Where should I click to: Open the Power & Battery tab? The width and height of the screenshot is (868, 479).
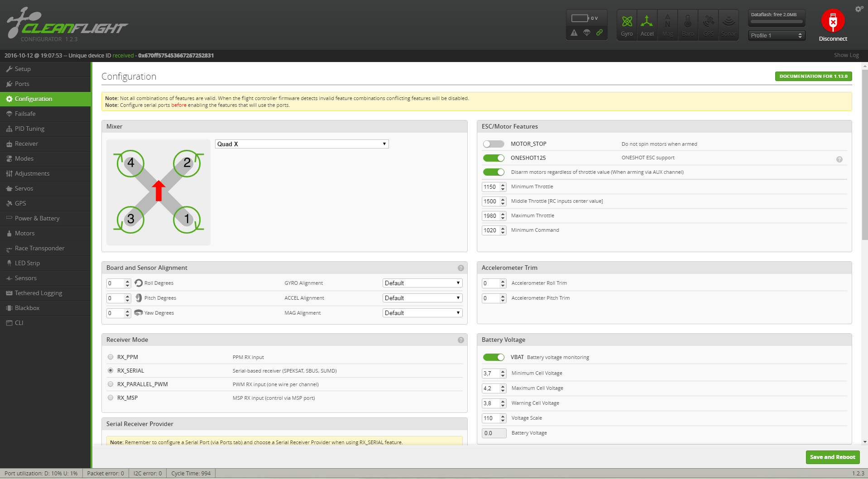click(45, 218)
